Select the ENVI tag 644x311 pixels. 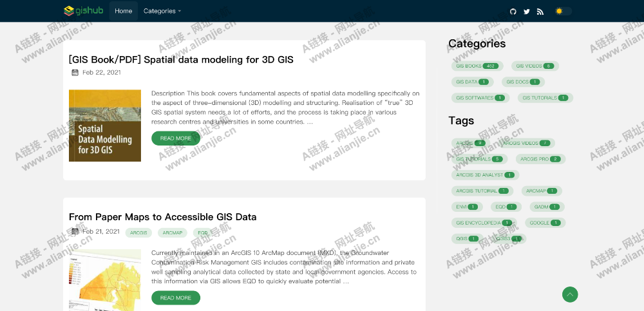tap(467, 207)
